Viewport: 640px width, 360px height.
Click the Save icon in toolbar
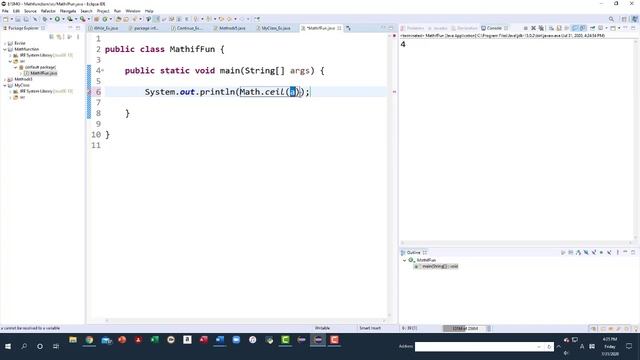pos(18,19)
